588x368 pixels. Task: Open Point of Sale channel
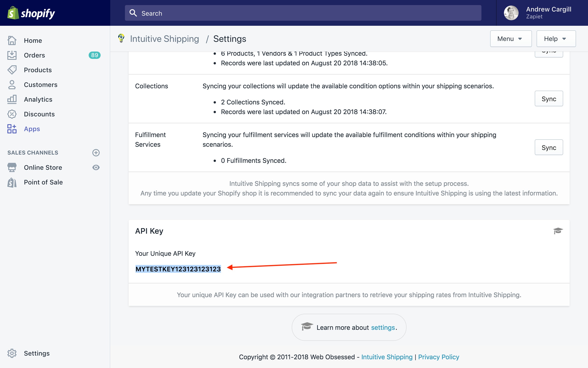click(x=43, y=182)
